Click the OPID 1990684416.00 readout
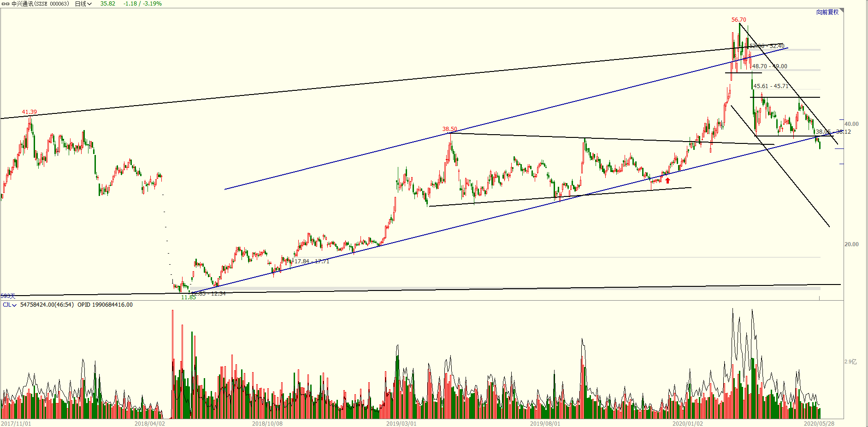Image resolution: width=868 pixels, height=427 pixels. (x=105, y=305)
